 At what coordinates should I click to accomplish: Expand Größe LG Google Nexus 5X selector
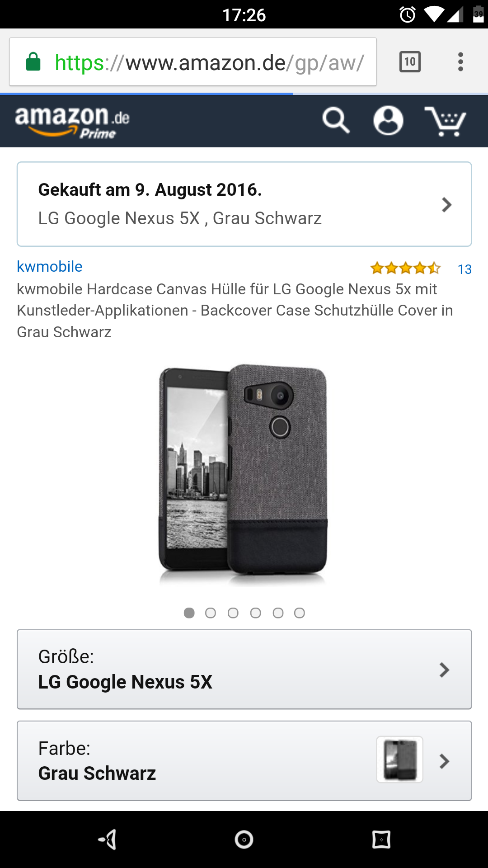click(244, 669)
